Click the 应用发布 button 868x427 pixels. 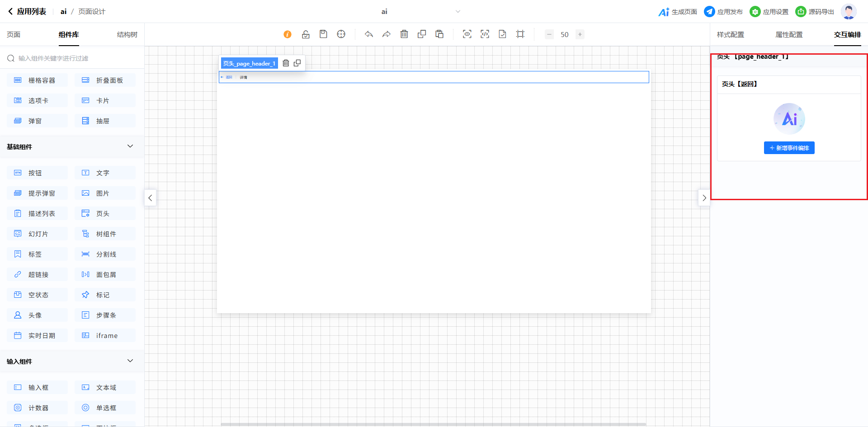click(723, 12)
